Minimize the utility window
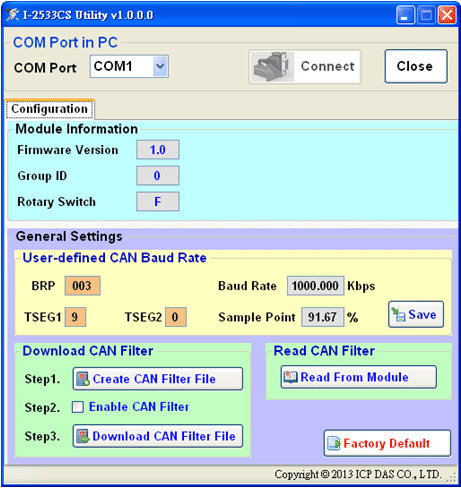 point(405,15)
